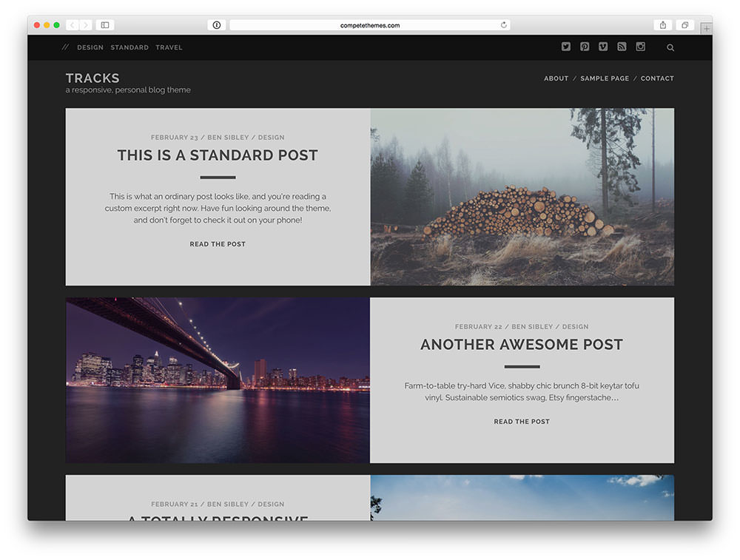Screen dimensions: 740x560
Task: Select the STANDARD menu item
Action: point(129,47)
